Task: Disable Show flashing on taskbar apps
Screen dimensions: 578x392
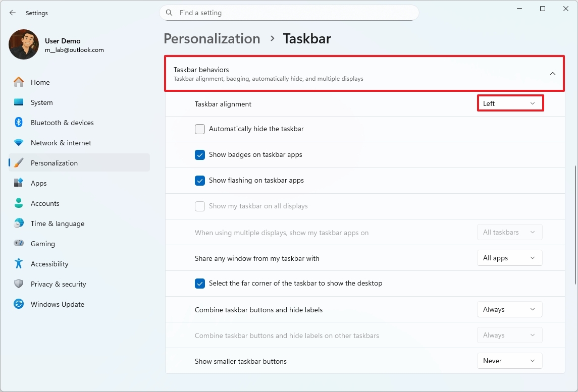Action: (200, 181)
